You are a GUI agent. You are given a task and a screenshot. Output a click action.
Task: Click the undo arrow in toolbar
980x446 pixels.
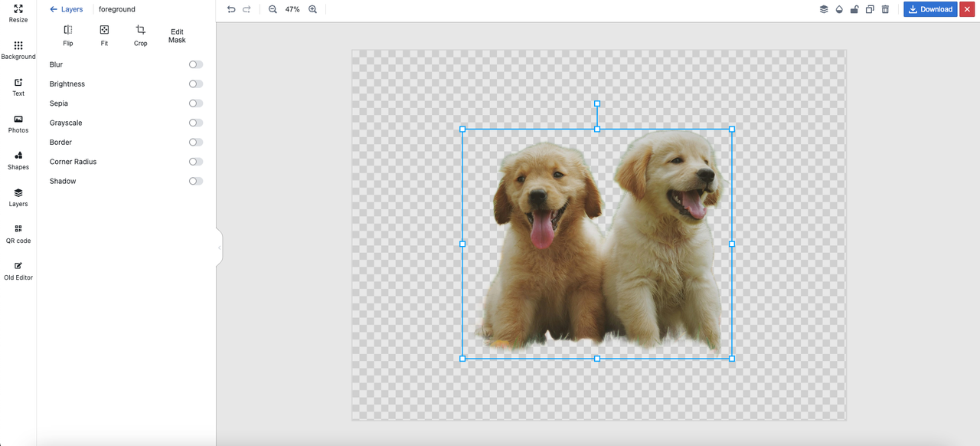click(x=231, y=9)
